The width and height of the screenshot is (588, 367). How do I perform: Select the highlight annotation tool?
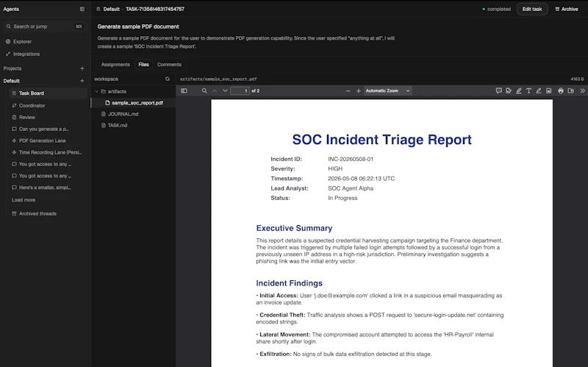(519, 90)
